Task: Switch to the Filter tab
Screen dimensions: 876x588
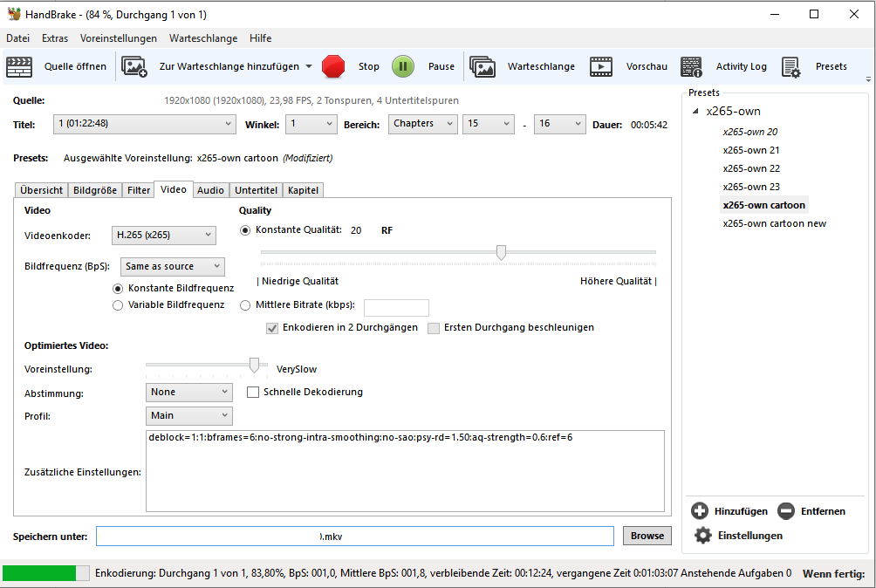Action: click(139, 190)
